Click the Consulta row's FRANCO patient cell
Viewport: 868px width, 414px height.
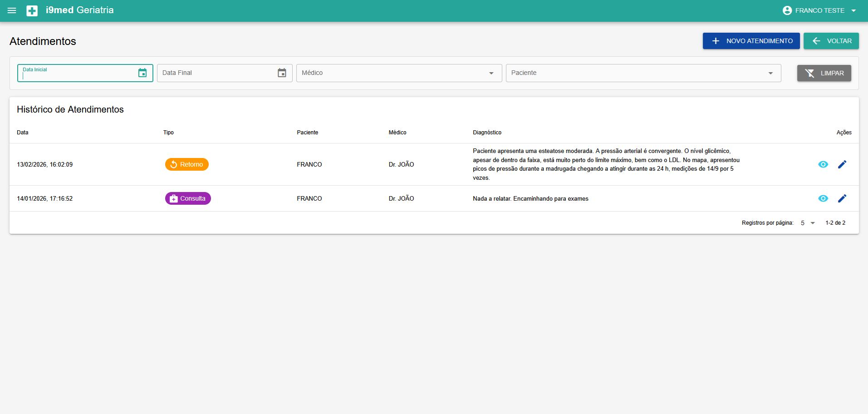click(309, 198)
